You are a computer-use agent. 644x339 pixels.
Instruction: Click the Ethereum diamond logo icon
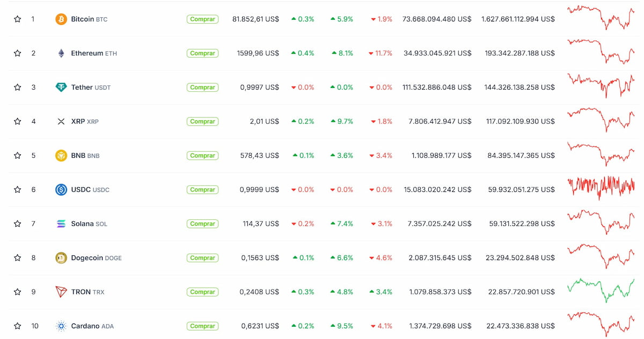click(61, 53)
